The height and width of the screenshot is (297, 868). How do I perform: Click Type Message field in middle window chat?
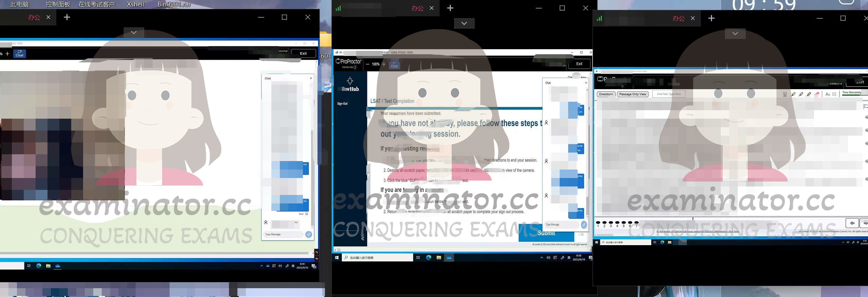pos(562,224)
